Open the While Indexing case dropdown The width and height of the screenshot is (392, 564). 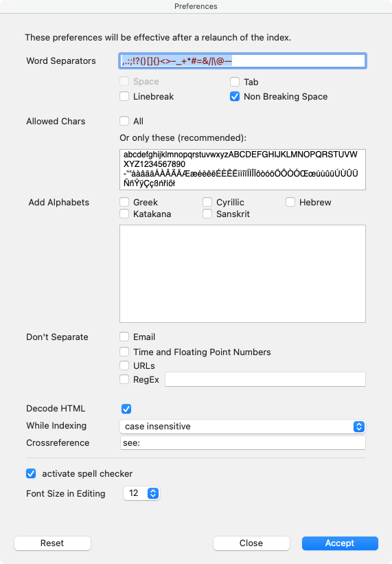(242, 427)
